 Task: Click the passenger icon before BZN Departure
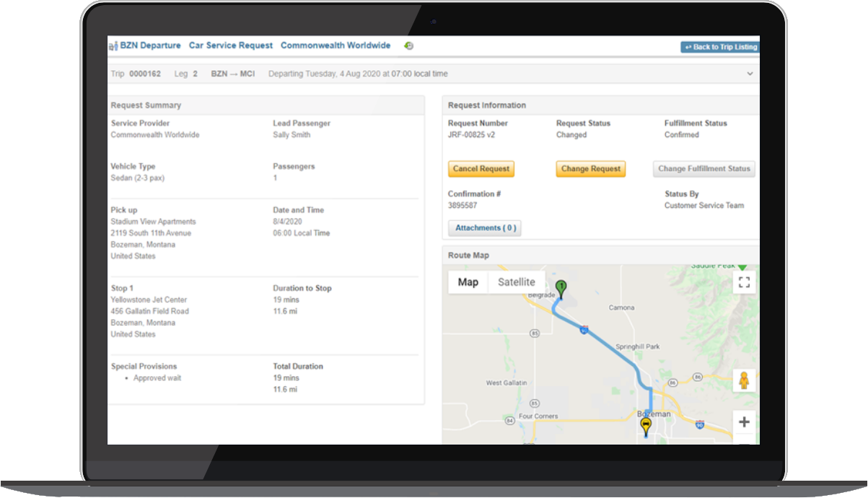tap(113, 46)
